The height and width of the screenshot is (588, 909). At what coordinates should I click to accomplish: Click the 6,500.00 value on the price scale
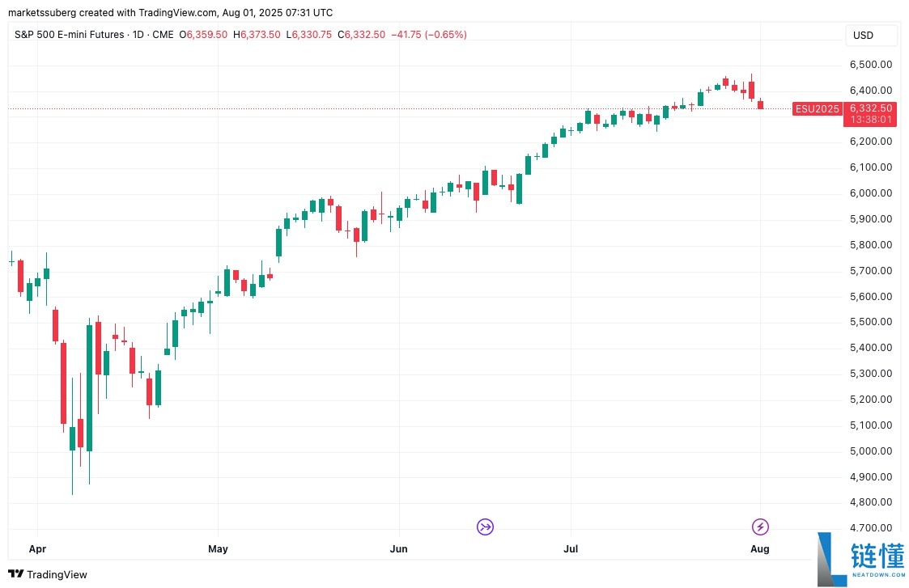coord(872,64)
